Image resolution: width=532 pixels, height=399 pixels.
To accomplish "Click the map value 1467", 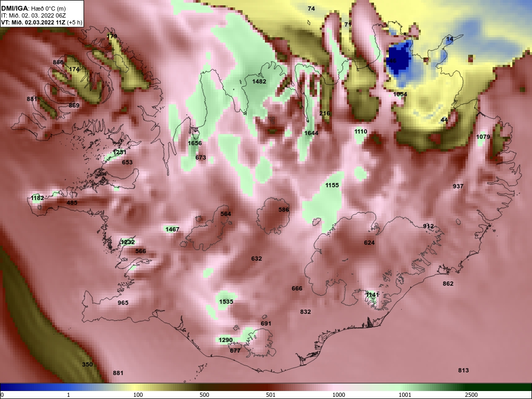I will point(172,229).
